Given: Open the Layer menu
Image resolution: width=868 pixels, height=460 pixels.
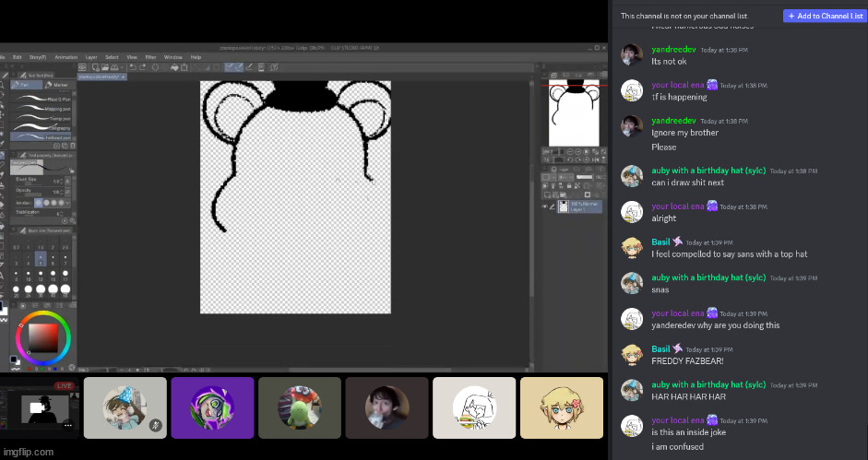Looking at the screenshot, I should click(91, 57).
